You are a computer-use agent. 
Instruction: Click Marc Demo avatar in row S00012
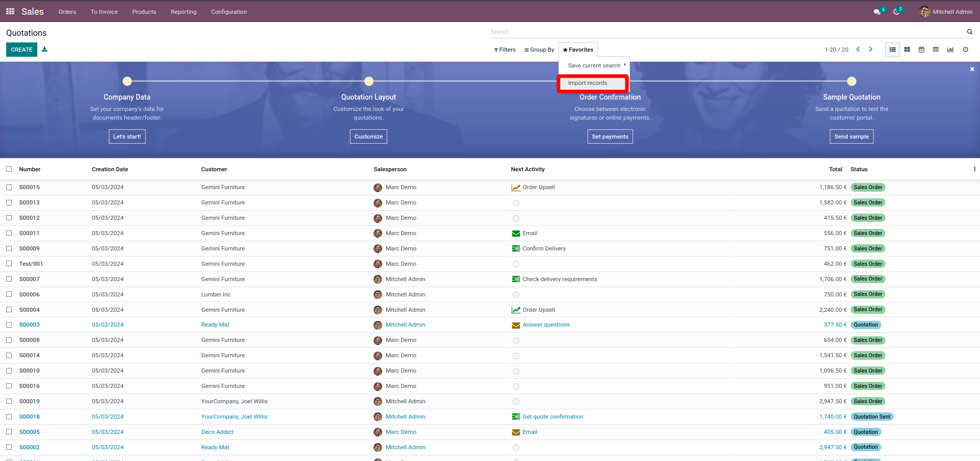point(378,218)
